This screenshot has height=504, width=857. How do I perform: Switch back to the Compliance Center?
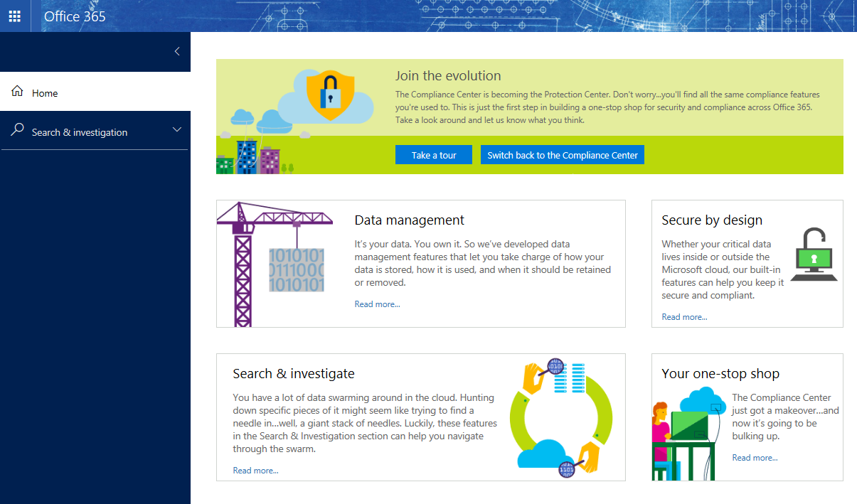click(x=562, y=154)
